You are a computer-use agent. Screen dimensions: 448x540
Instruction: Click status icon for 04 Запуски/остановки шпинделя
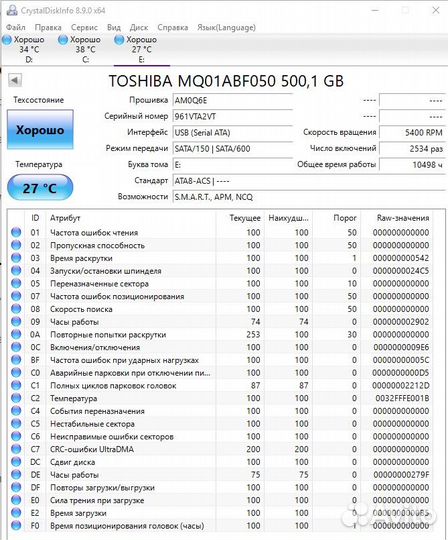(x=16, y=271)
